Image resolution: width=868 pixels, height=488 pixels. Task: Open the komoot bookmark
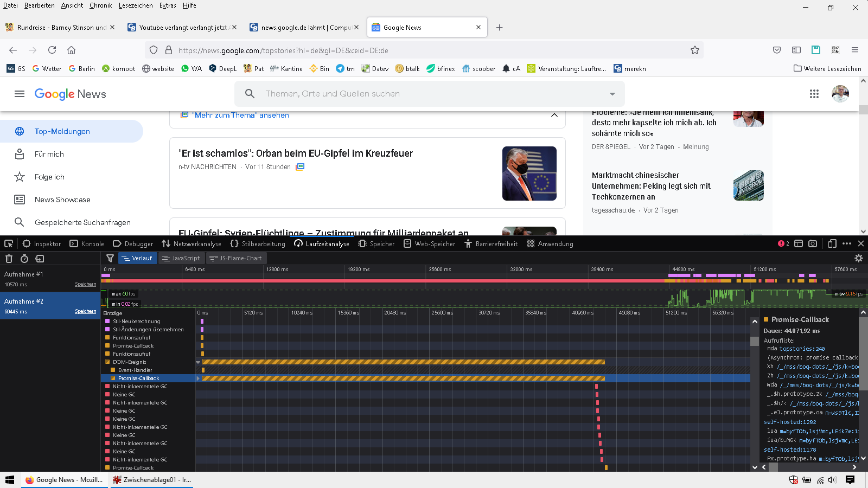[x=118, y=69]
